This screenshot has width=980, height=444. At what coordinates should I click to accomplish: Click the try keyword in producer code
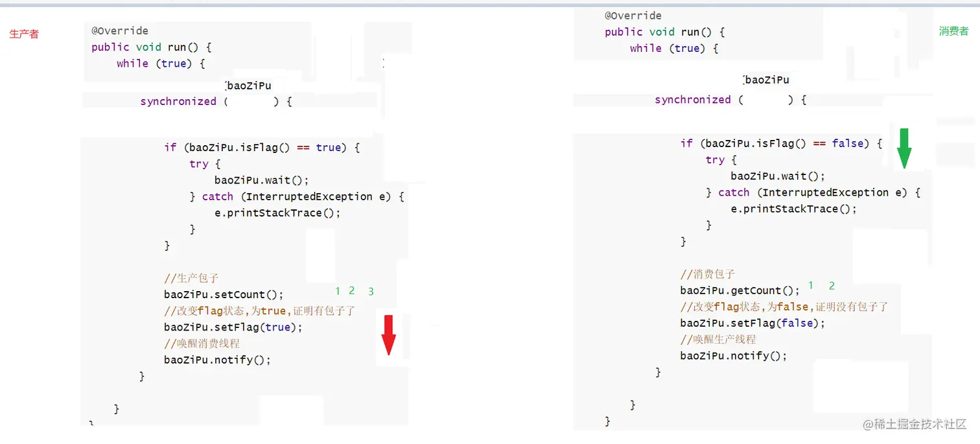tap(198, 164)
